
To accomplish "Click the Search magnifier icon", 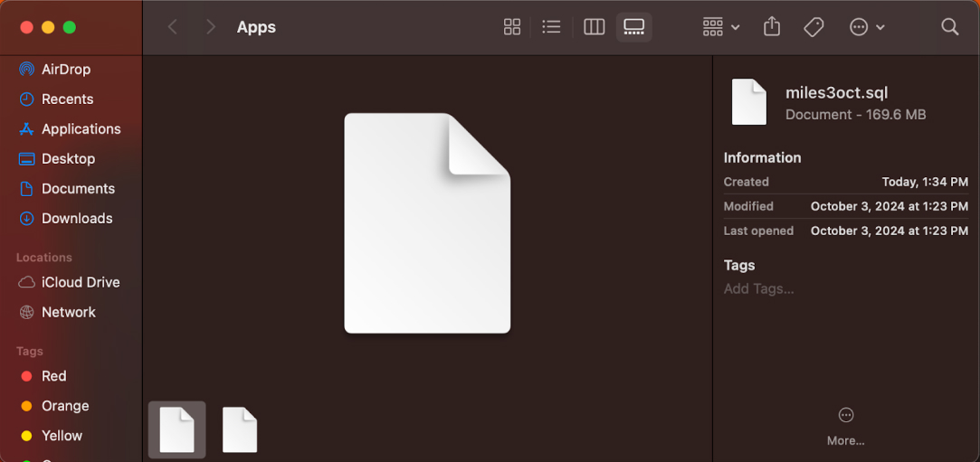I will tap(949, 27).
